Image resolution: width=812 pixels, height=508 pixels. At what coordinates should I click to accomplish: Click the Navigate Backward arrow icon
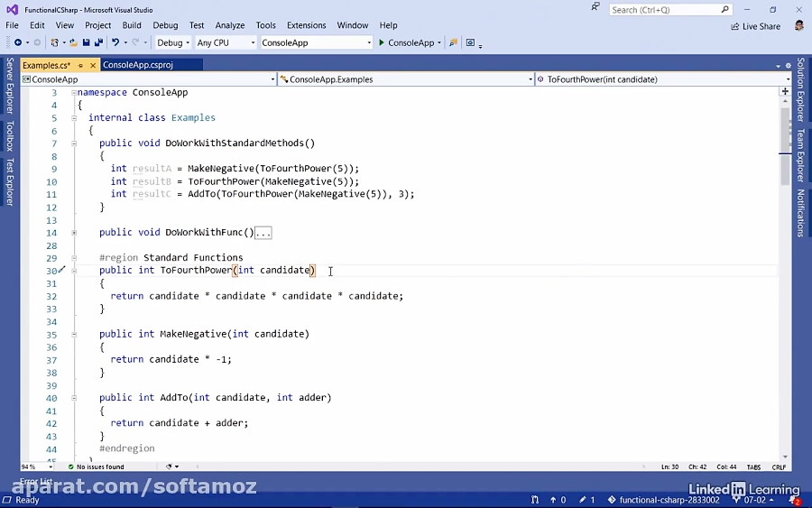pos(18,42)
